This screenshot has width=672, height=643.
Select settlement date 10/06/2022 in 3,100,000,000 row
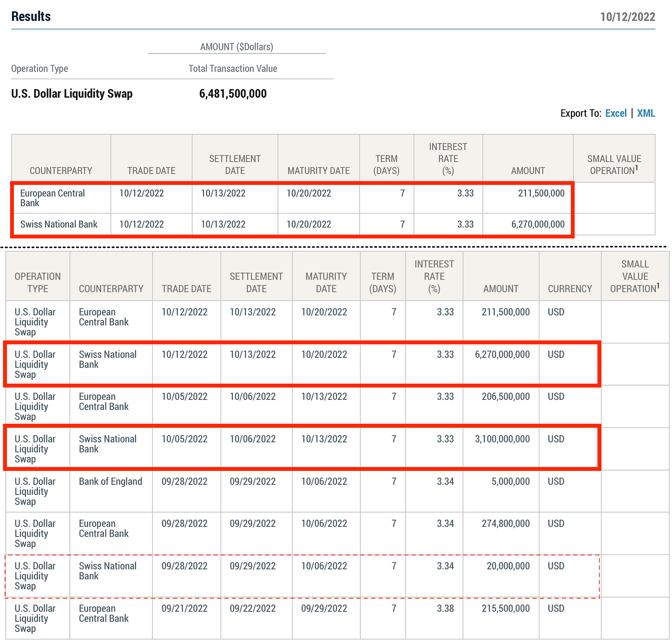pos(252,439)
